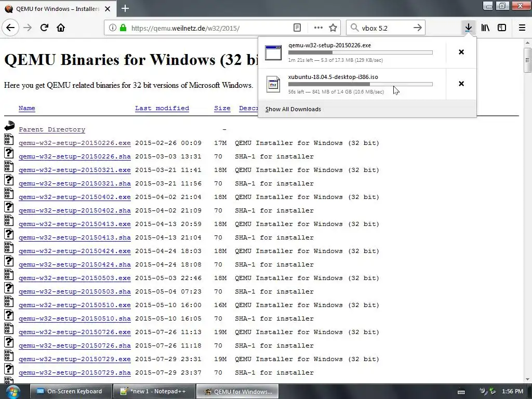
Task: Open qemu-w32-setup-20150424.sha checksum
Action: point(75,264)
